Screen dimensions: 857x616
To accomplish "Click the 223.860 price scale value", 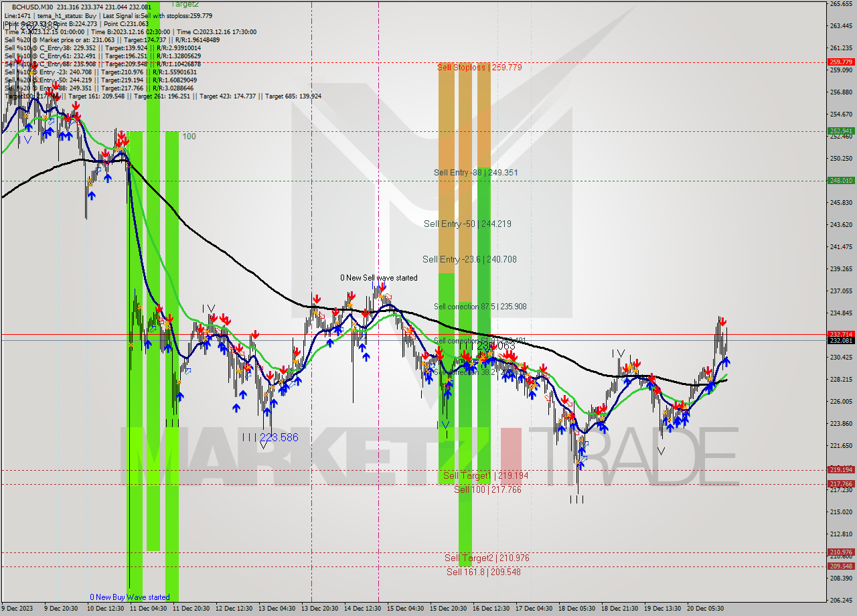I will (840, 424).
